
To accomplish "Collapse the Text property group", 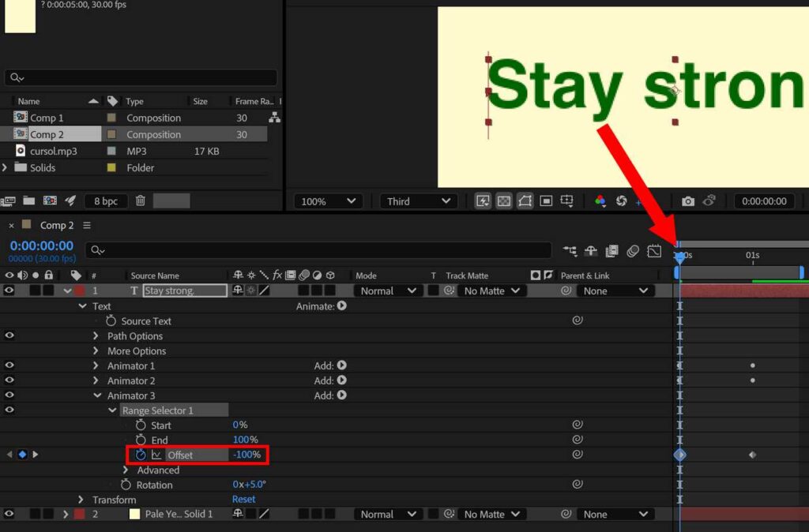I will [82, 305].
